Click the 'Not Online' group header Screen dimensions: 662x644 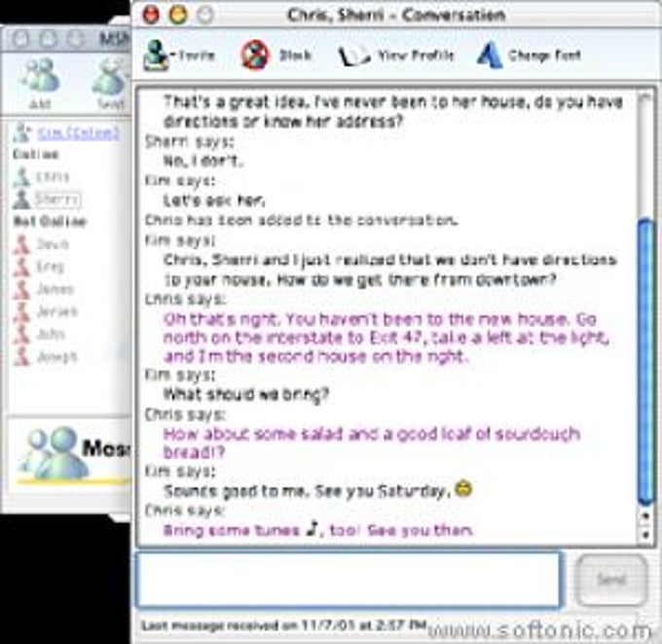click(x=50, y=222)
